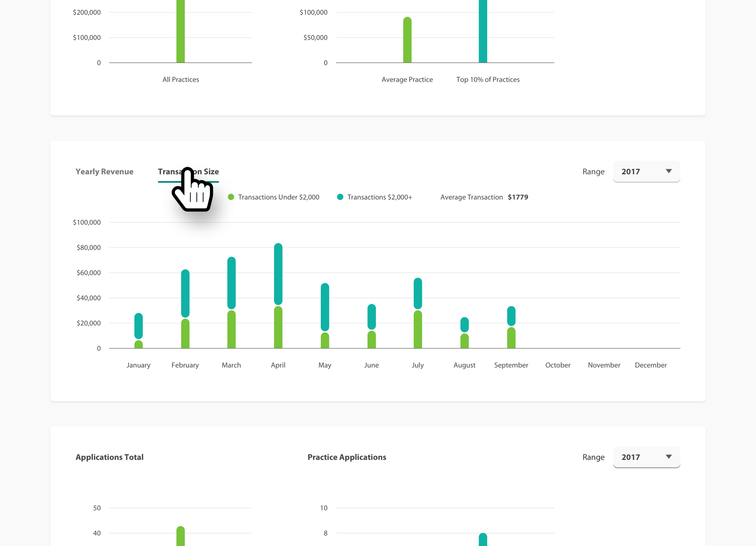The image size is (756, 546).
Task: Click the Transaction chart range dropdown arrow
Action: point(668,171)
